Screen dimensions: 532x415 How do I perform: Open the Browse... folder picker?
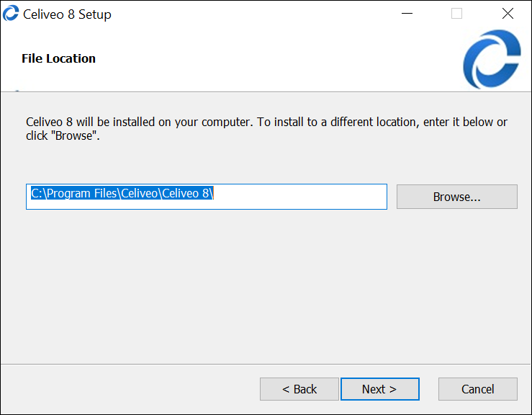pos(456,197)
